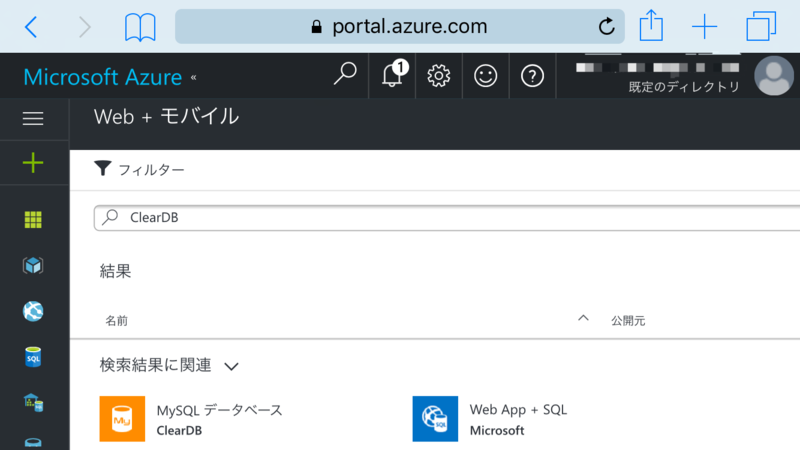This screenshot has height=450, width=800.
Task: Open feedback smiley face icon
Action: [485, 76]
